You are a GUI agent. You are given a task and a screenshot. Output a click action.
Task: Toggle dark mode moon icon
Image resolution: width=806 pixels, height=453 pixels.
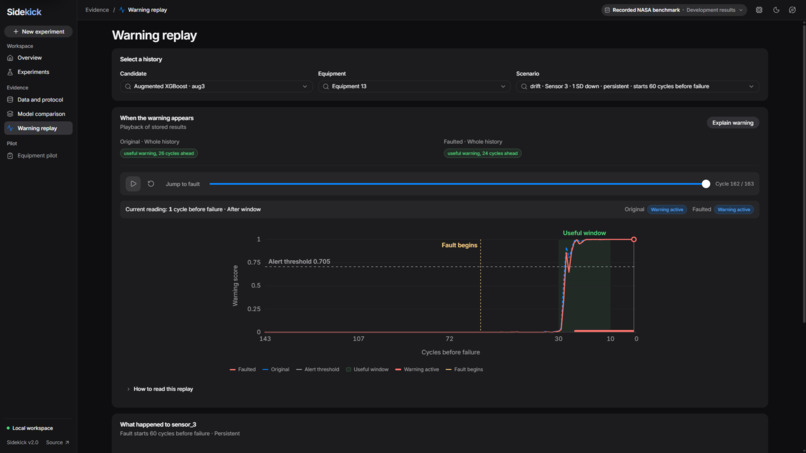[776, 10]
